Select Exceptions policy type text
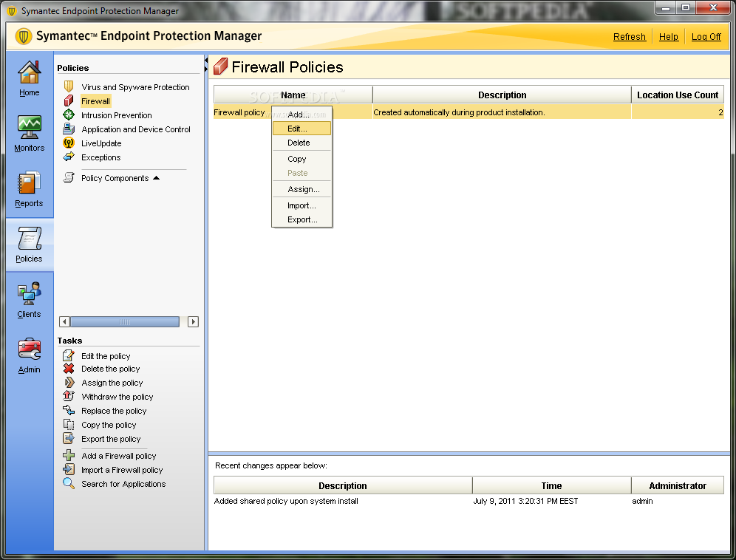Image resolution: width=736 pixels, height=560 pixels. point(101,157)
